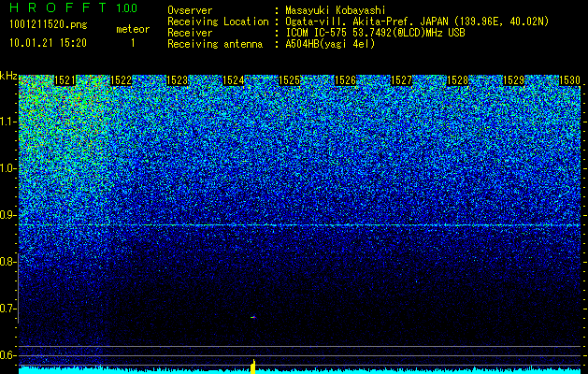Click the 1526 time marker
The width and height of the screenshot is (588, 374).
pyautogui.click(x=345, y=80)
